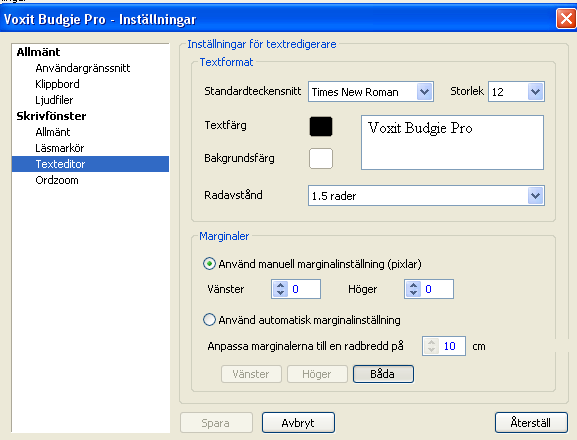577x440 pixels.
Task: Open the Radavstånd line spacing dropdown
Action: point(535,196)
